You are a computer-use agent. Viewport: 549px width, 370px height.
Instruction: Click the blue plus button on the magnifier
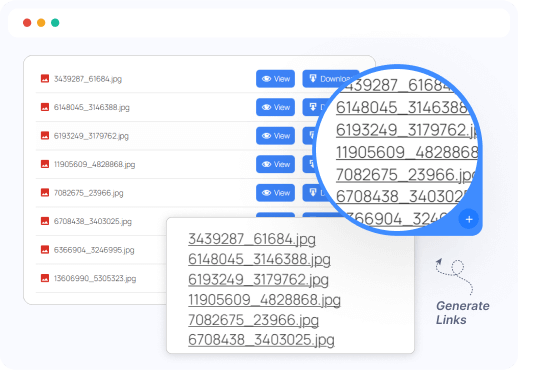pyautogui.click(x=468, y=219)
